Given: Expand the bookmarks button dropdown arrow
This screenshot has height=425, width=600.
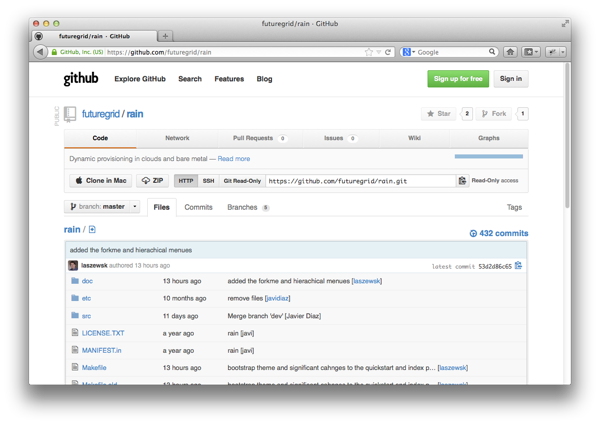Looking at the screenshot, I should pos(536,52).
